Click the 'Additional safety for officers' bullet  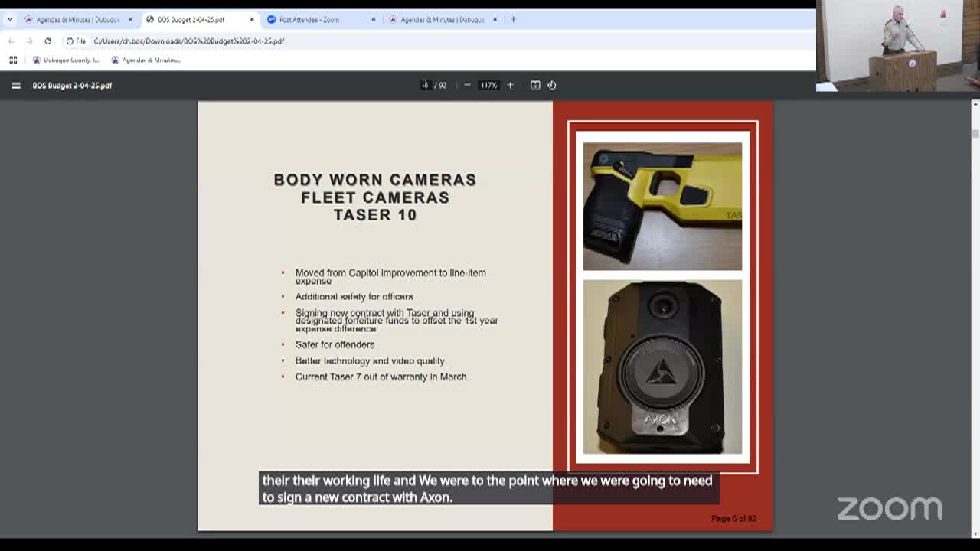354,296
